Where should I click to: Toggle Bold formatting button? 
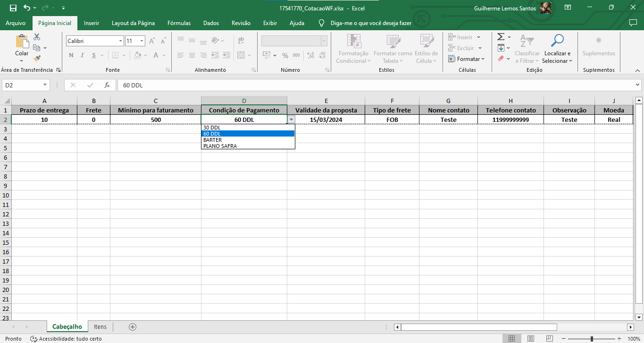click(71, 55)
